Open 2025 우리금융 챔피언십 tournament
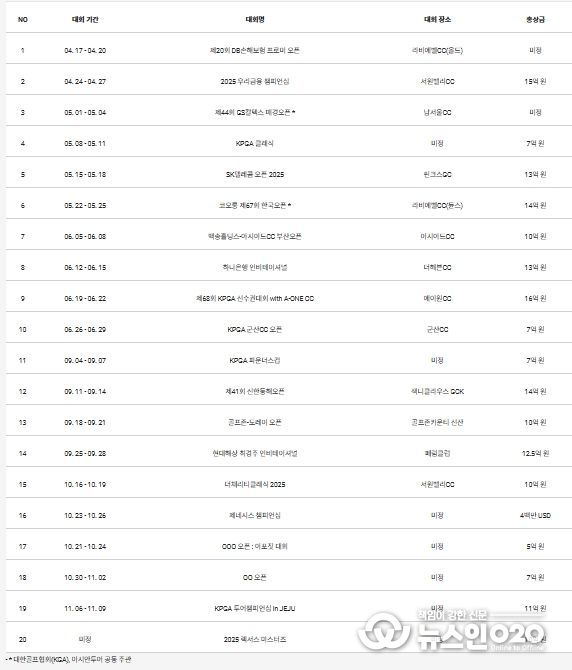 [255, 82]
